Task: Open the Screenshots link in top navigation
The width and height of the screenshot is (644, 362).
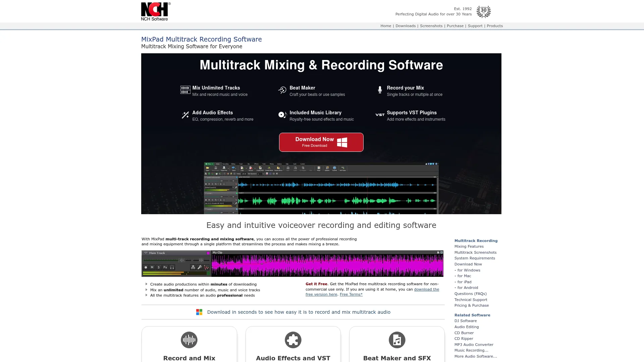Action: coord(431,26)
